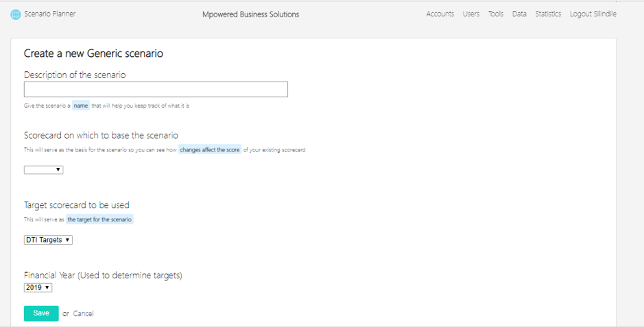Click the Mpowered Business Solutions title

(x=250, y=14)
